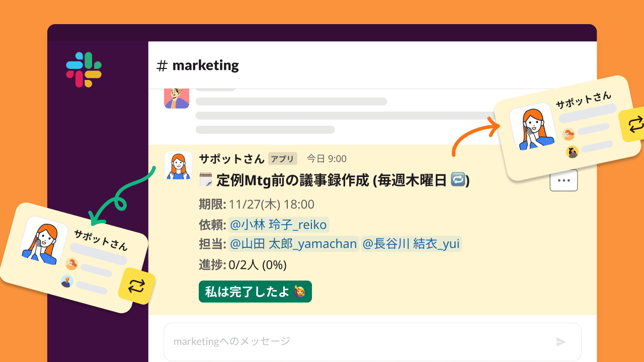Click the repeat icon on the top-right card

tap(635, 124)
